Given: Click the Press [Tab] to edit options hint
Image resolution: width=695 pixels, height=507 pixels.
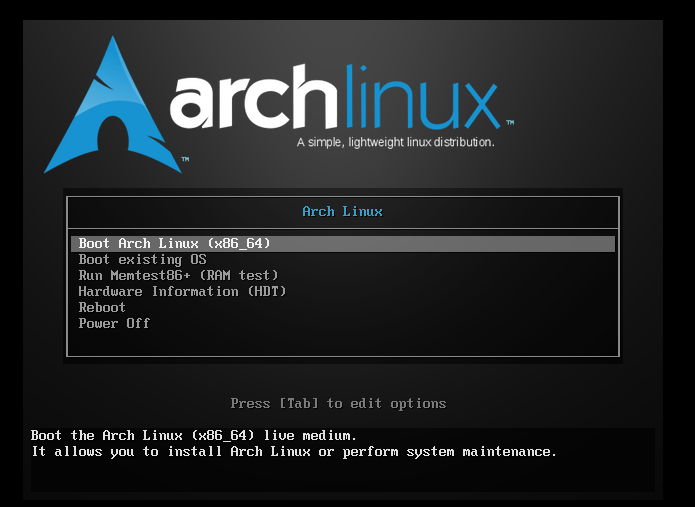Looking at the screenshot, I should point(338,404).
